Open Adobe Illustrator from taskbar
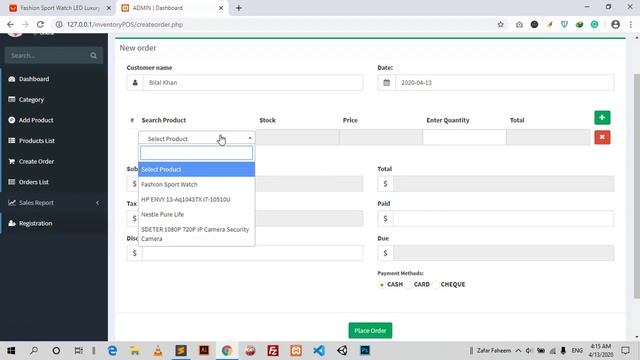This screenshot has height=360, width=640. pyautogui.click(x=204, y=351)
